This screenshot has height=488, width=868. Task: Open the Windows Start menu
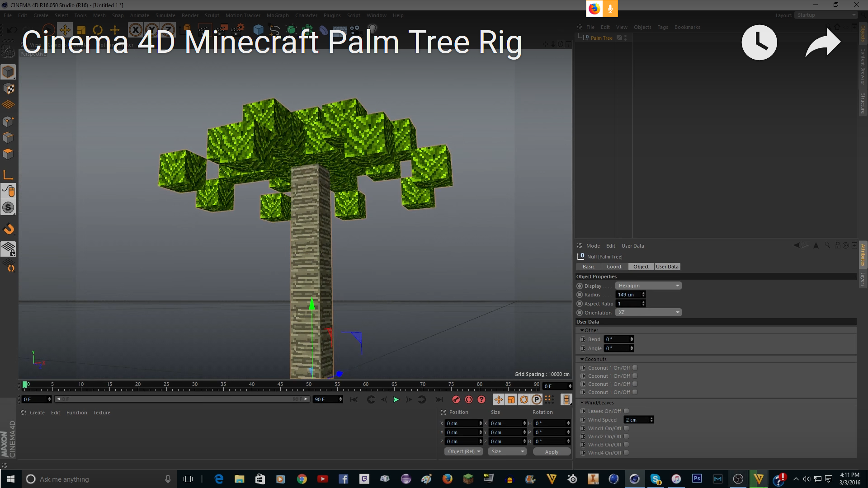click(11, 479)
